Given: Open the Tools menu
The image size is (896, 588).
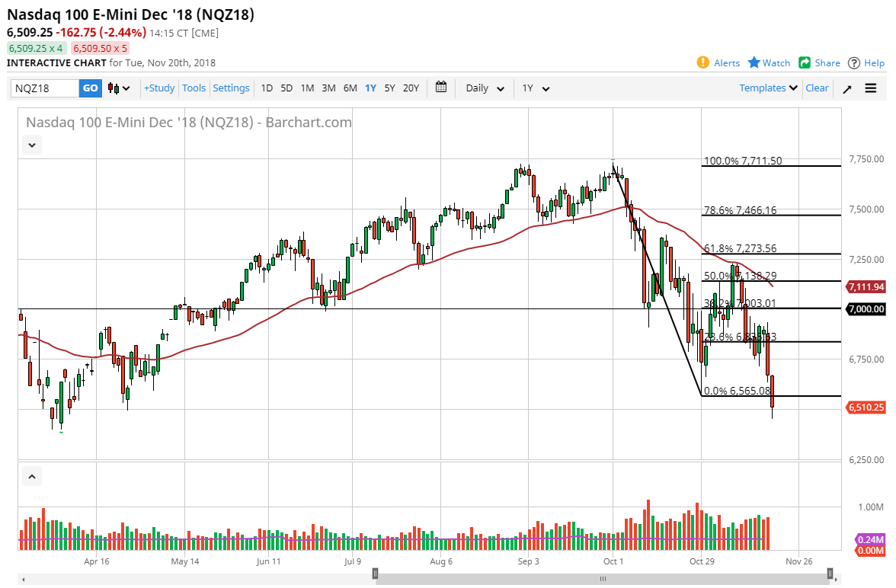Looking at the screenshot, I should point(194,88).
